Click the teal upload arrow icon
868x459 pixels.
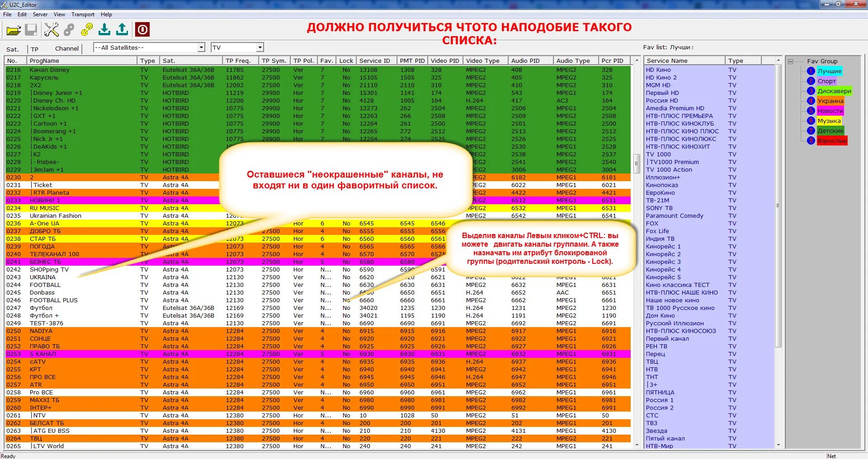pos(122,29)
